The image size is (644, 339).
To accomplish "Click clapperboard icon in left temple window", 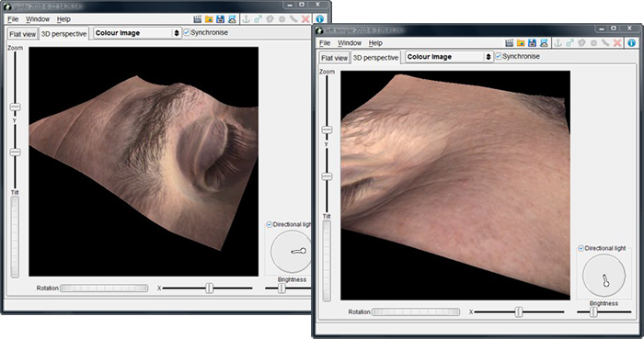I will click(510, 42).
